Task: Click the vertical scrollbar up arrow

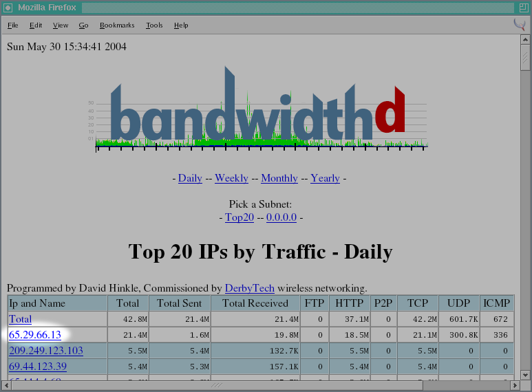Action: [525, 40]
